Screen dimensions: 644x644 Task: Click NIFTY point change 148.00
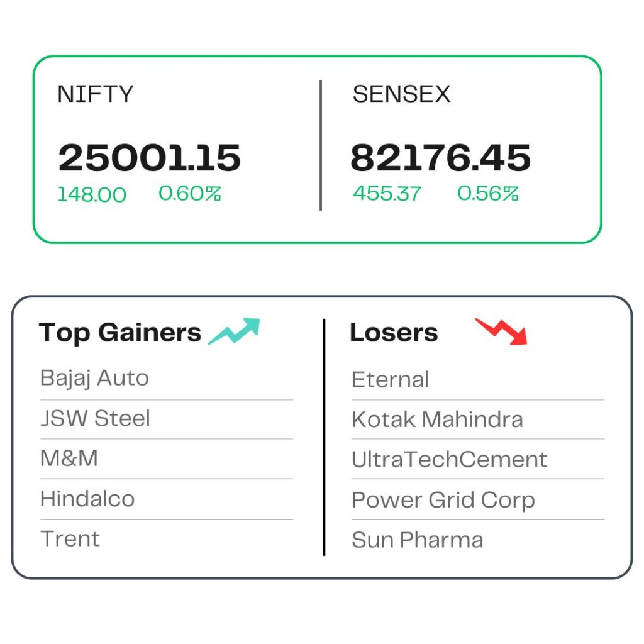coord(92,194)
